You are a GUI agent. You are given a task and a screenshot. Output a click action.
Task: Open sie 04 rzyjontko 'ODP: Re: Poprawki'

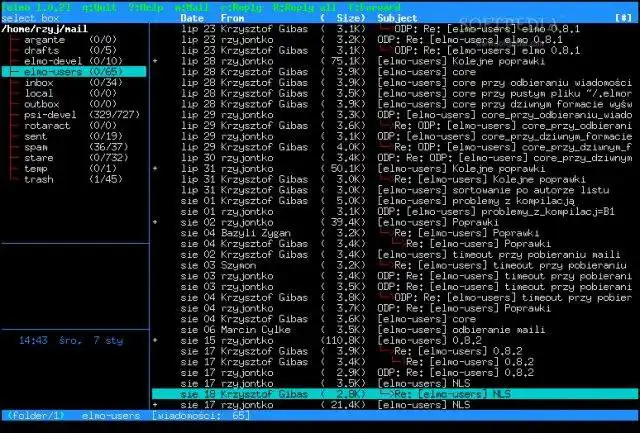[x=395, y=308]
